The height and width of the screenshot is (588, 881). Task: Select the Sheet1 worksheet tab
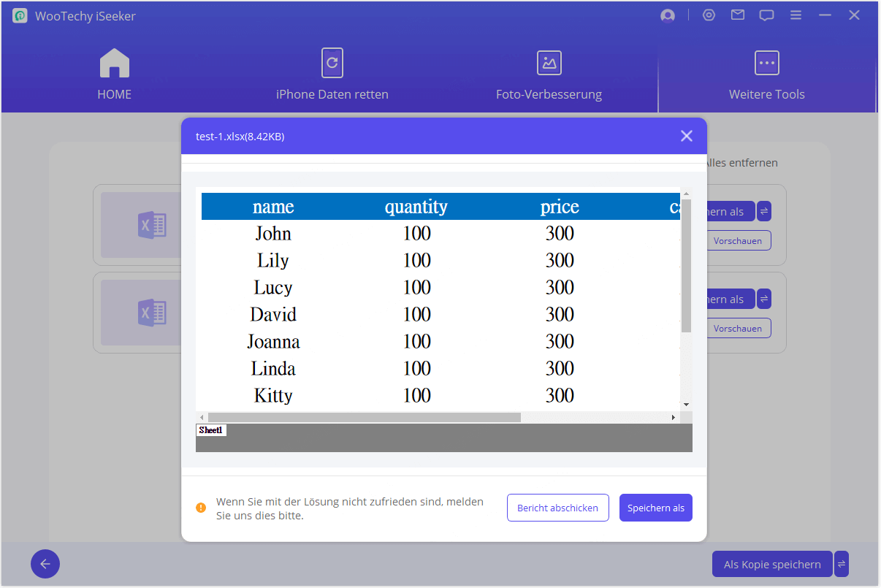211,430
